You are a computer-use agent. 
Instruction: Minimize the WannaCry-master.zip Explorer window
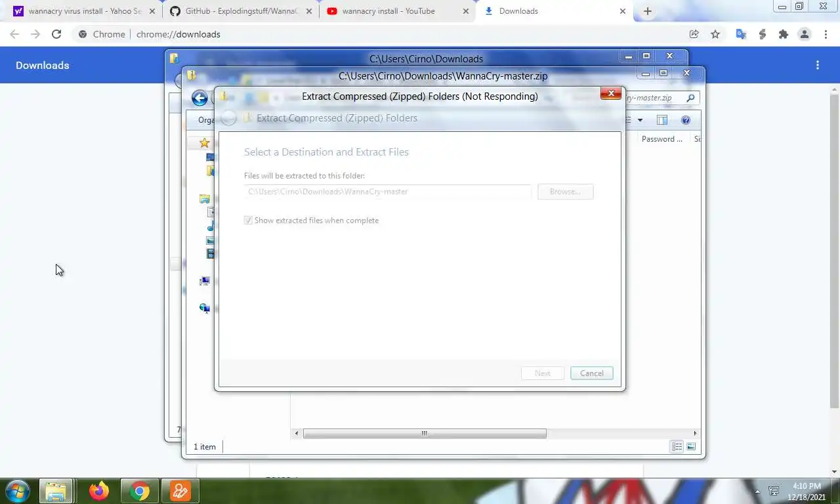(x=646, y=73)
